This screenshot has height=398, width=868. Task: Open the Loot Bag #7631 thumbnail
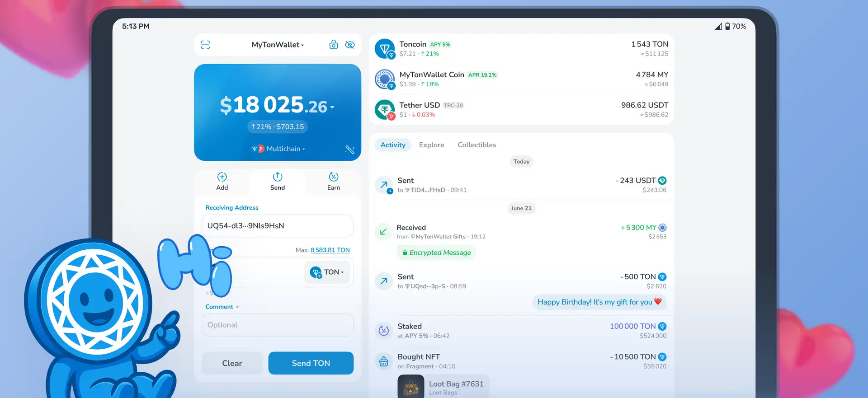pos(410,387)
